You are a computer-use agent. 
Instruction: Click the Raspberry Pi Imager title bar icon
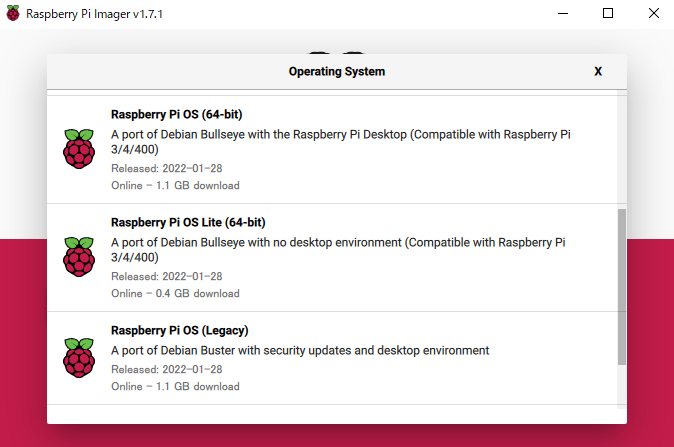[x=12, y=14]
